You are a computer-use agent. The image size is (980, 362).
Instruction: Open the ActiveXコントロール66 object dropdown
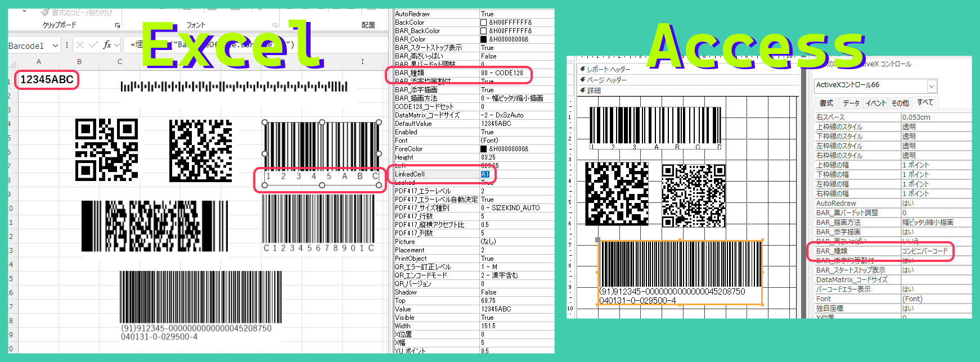click(932, 86)
